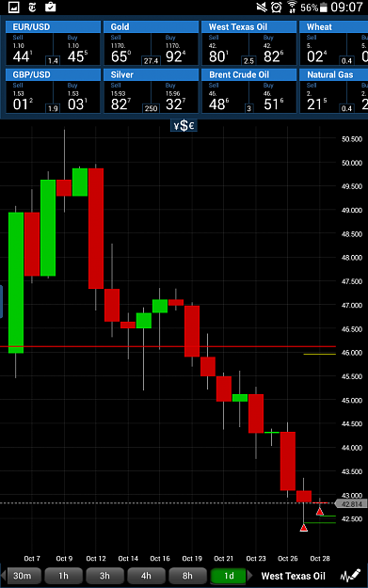
Task: Open the Silver instrument header
Action: tap(151, 74)
